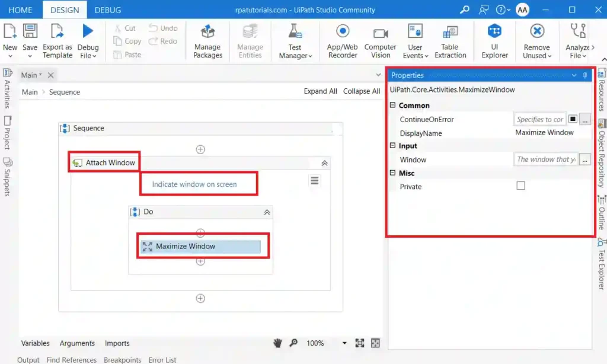The image size is (607, 364).
Task: Open the Help question mark menu
Action: pyautogui.click(x=503, y=9)
